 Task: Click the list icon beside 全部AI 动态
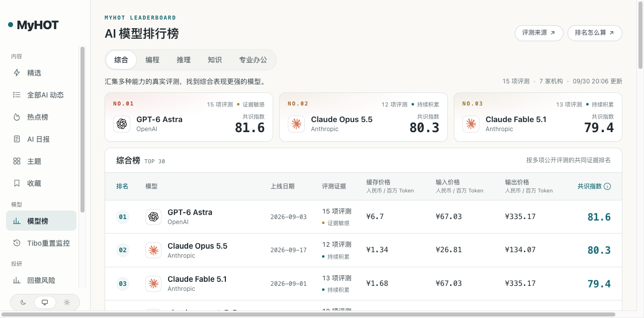17,95
